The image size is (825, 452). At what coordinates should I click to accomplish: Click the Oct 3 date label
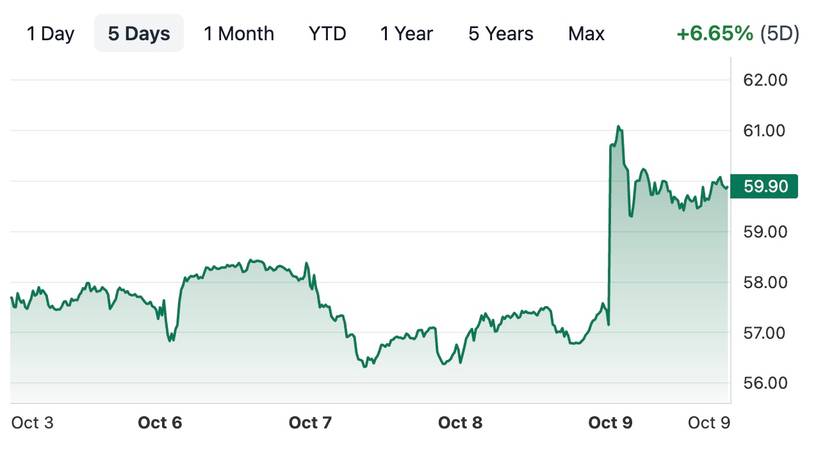[32, 422]
